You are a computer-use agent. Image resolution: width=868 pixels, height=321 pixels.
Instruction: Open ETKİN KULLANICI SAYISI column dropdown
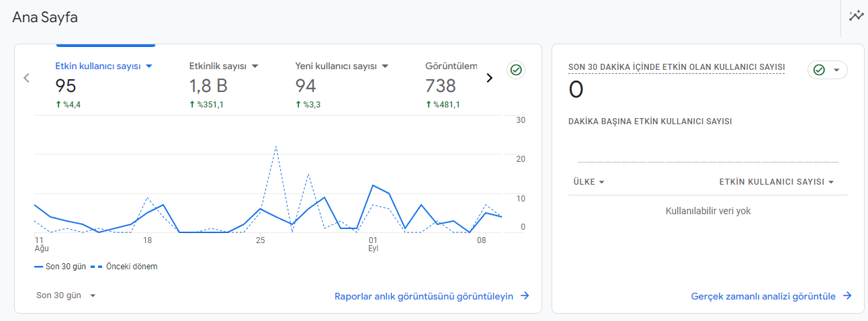tap(777, 182)
